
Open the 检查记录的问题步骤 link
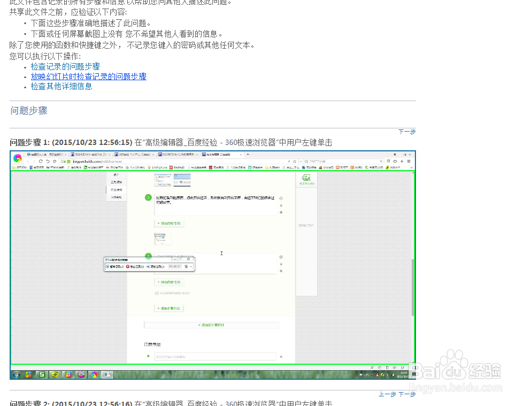click(64, 66)
